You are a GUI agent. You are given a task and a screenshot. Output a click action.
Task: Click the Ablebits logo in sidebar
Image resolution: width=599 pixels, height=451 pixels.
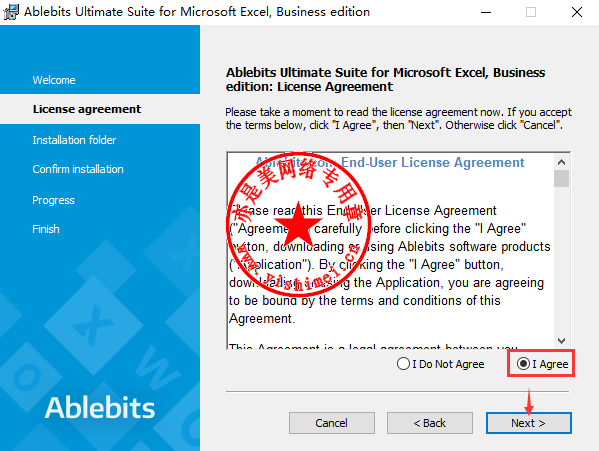pos(100,408)
